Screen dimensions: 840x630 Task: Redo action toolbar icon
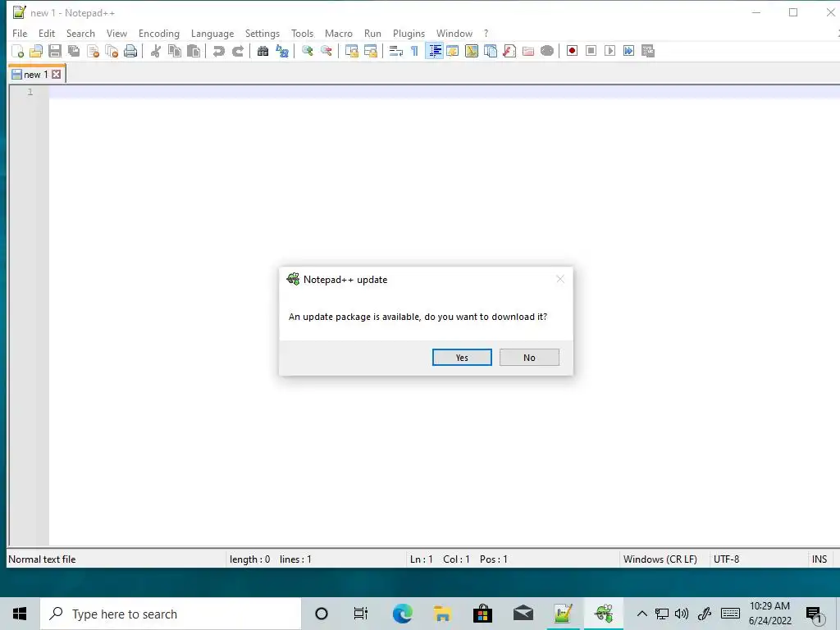[238, 51]
